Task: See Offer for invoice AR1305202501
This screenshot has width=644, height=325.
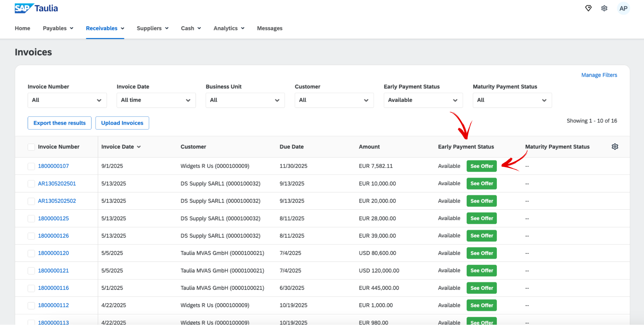Action: point(482,184)
